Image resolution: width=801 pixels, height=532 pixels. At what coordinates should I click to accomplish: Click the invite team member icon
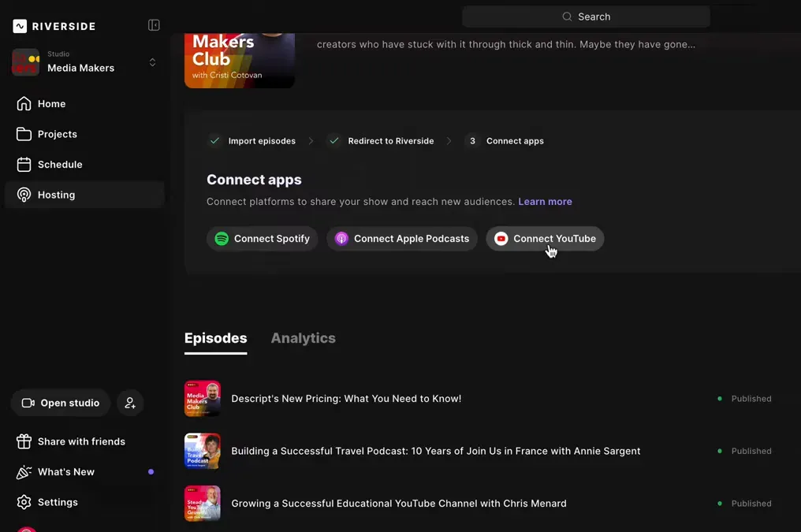tap(129, 403)
